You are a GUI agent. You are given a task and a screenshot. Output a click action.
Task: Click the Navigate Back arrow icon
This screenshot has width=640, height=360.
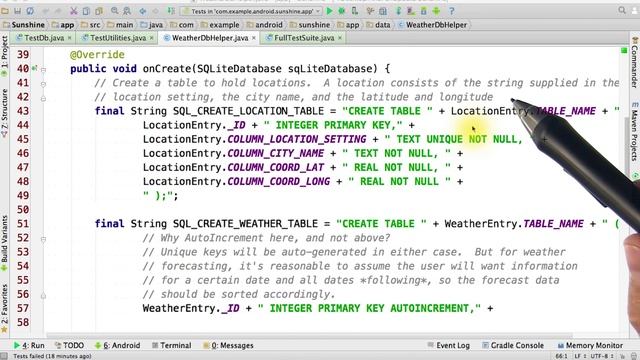pos(143,11)
